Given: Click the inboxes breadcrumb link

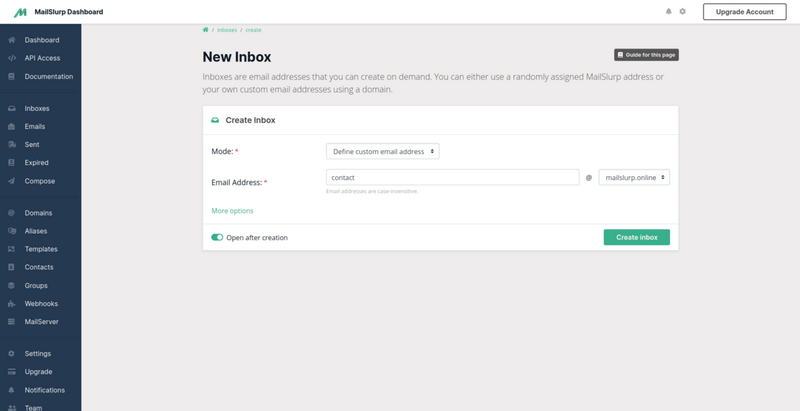Looking at the screenshot, I should 227,30.
